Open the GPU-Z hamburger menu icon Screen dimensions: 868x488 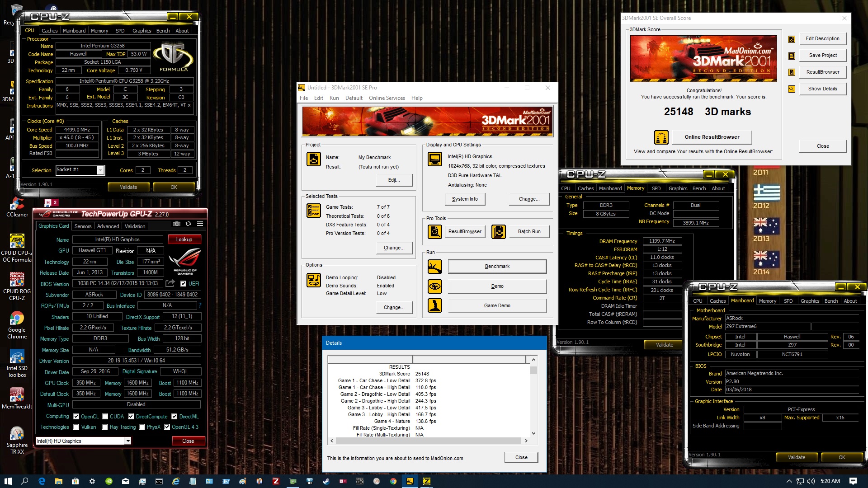(x=200, y=224)
